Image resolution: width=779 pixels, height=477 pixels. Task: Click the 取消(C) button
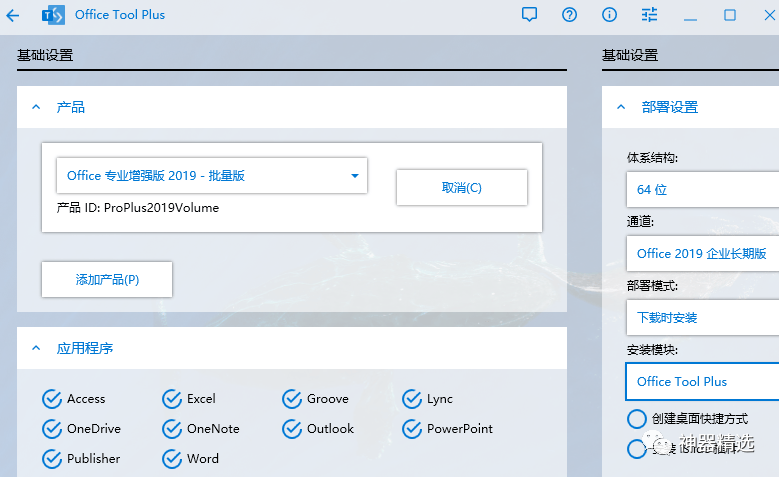coord(462,187)
